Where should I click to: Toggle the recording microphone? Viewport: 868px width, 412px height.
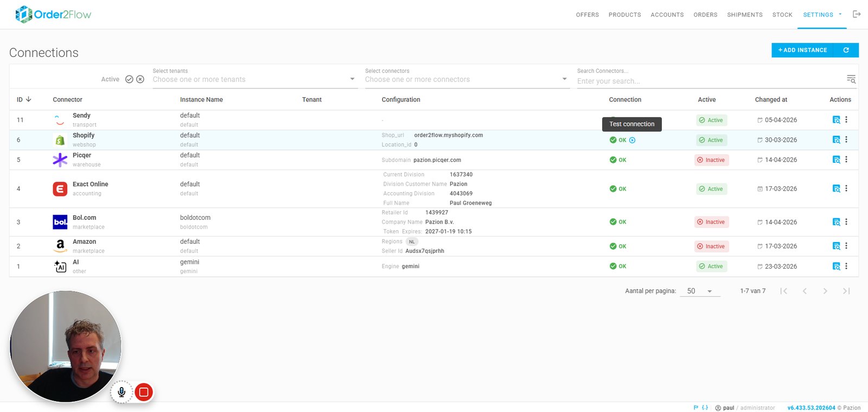122,392
